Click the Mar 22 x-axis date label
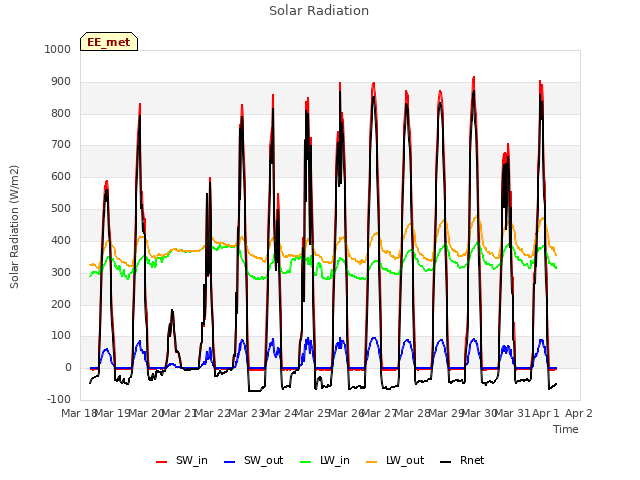The height and width of the screenshot is (480, 640). pyautogui.click(x=213, y=413)
